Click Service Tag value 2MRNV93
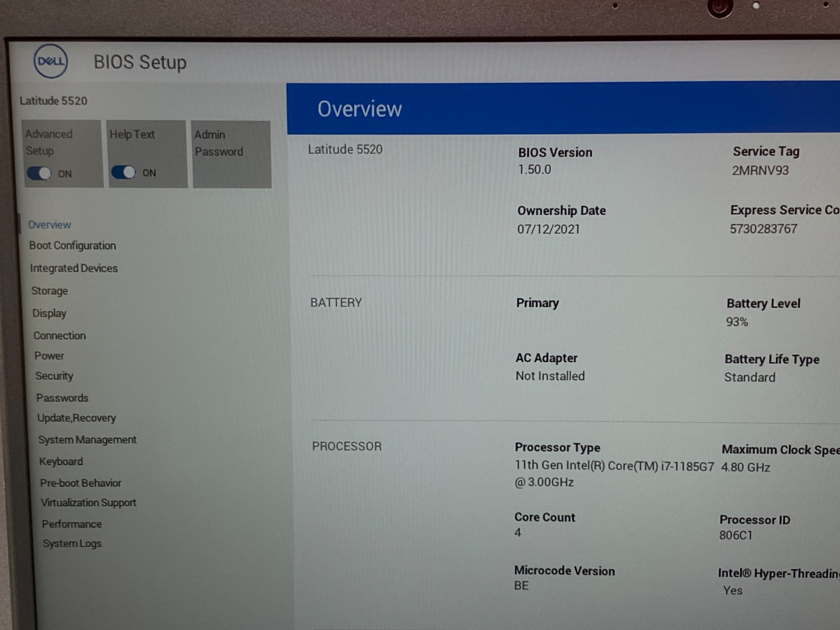The image size is (840, 630). [760, 171]
